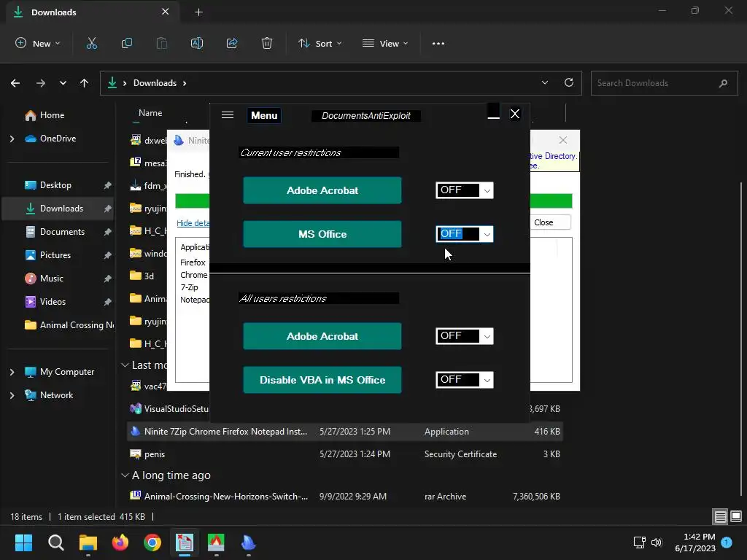
Task: Click the Share icon in toolbar
Action: tap(232, 43)
